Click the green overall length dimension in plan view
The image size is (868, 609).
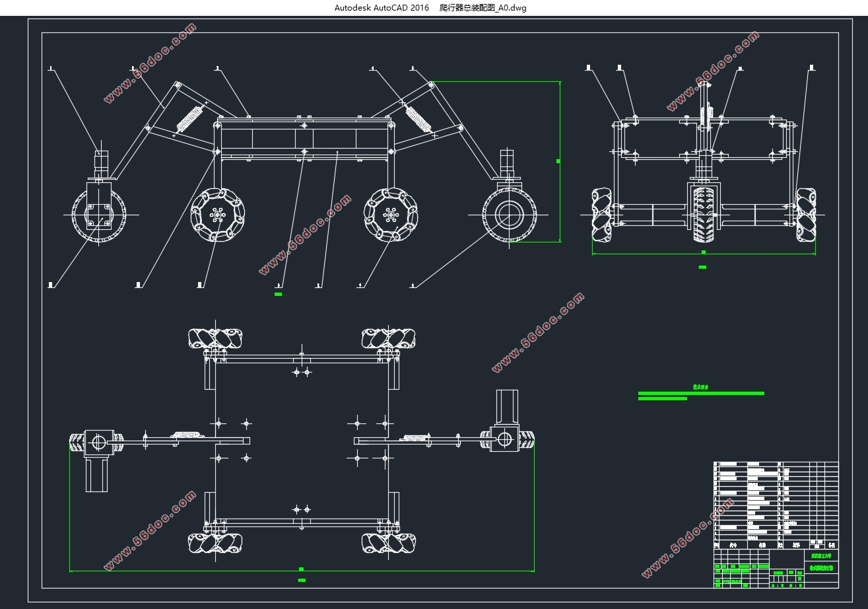coord(301,569)
